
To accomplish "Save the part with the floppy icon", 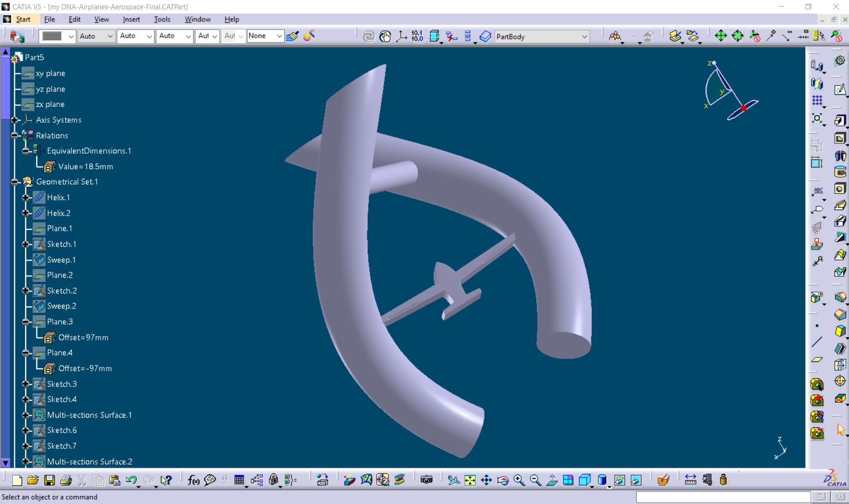I will click(x=49, y=480).
